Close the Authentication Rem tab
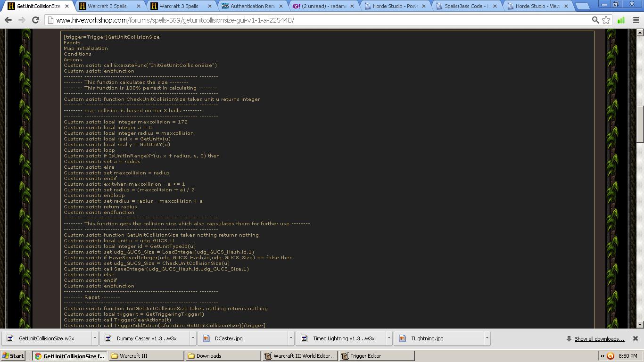This screenshot has height=362, width=644. click(x=281, y=6)
